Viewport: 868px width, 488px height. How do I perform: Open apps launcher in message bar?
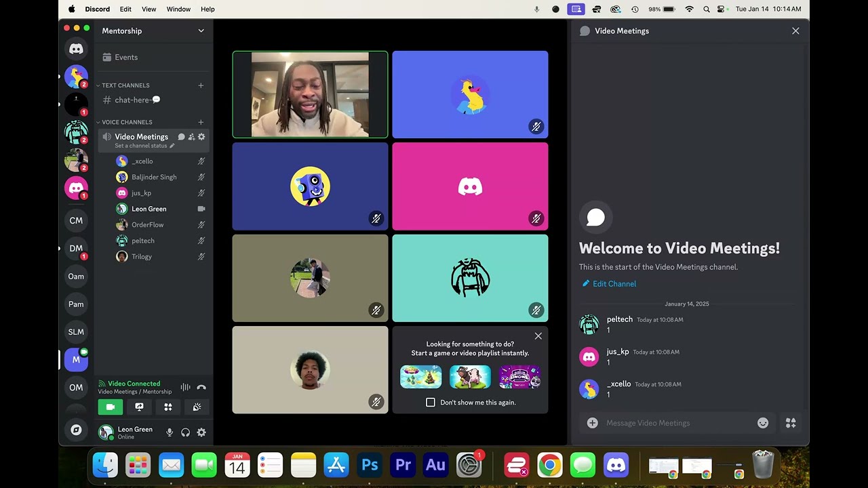point(791,423)
